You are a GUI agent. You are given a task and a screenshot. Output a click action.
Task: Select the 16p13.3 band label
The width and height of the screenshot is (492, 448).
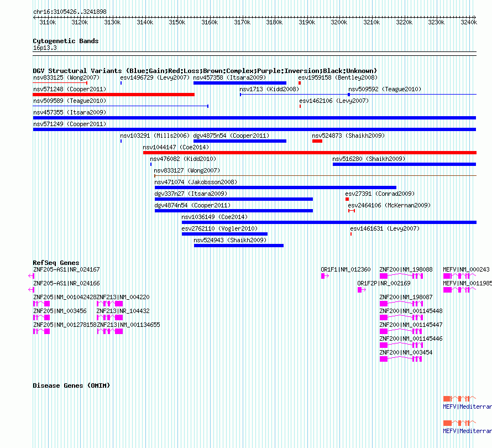45,48
